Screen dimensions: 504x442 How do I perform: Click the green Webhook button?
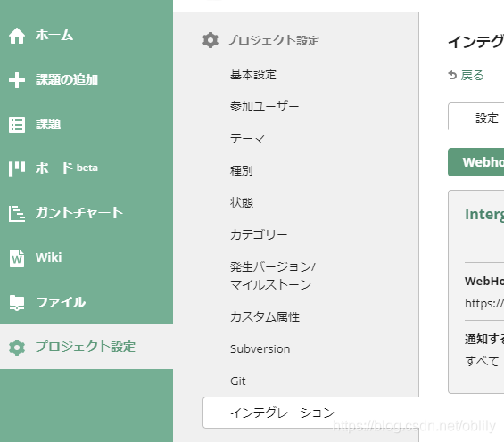(476, 162)
